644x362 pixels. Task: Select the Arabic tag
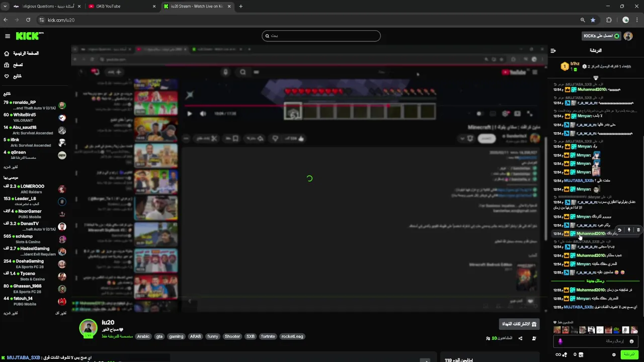(x=143, y=336)
